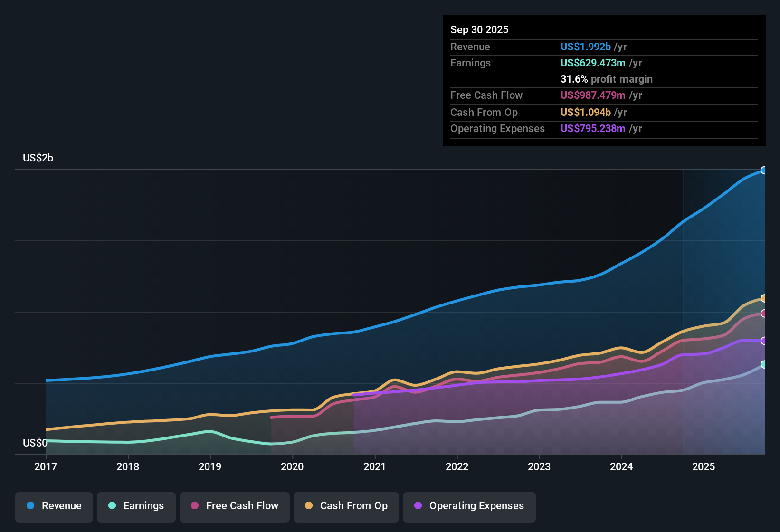This screenshot has height=532, width=780.
Task: Select the 2021 label on the x-axis
Action: [x=375, y=467]
